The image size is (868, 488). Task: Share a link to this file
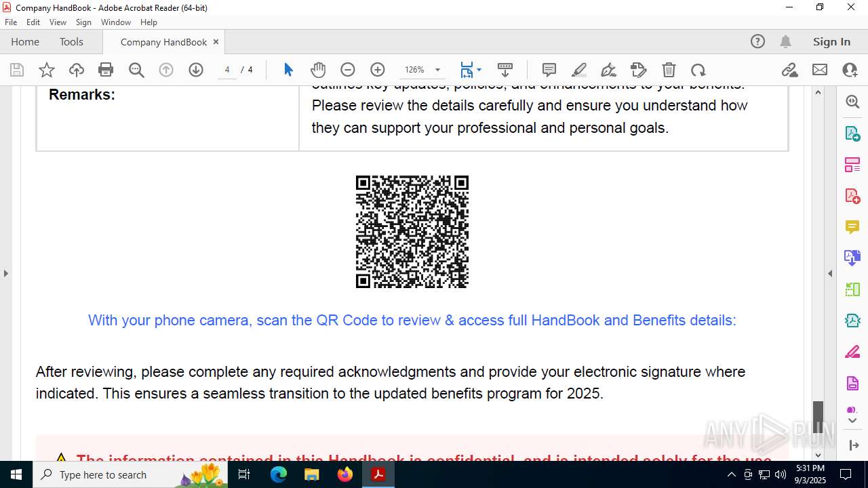pyautogui.click(x=789, y=70)
